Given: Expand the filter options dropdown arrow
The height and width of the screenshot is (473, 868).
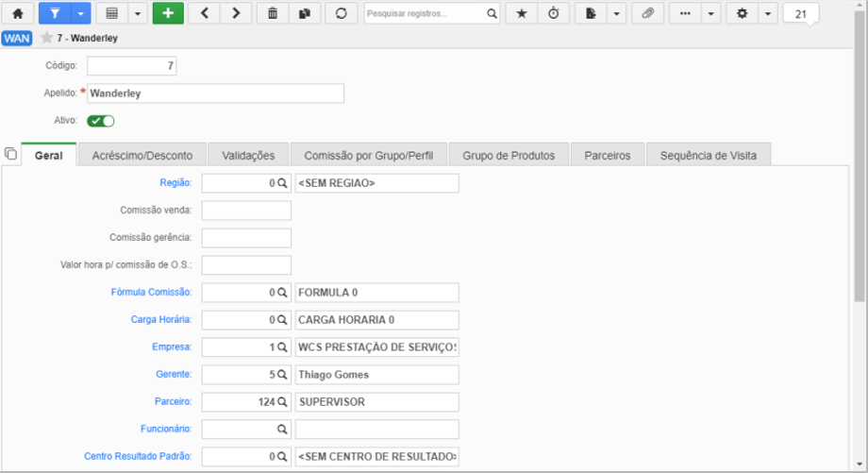Looking at the screenshot, I should (81, 13).
